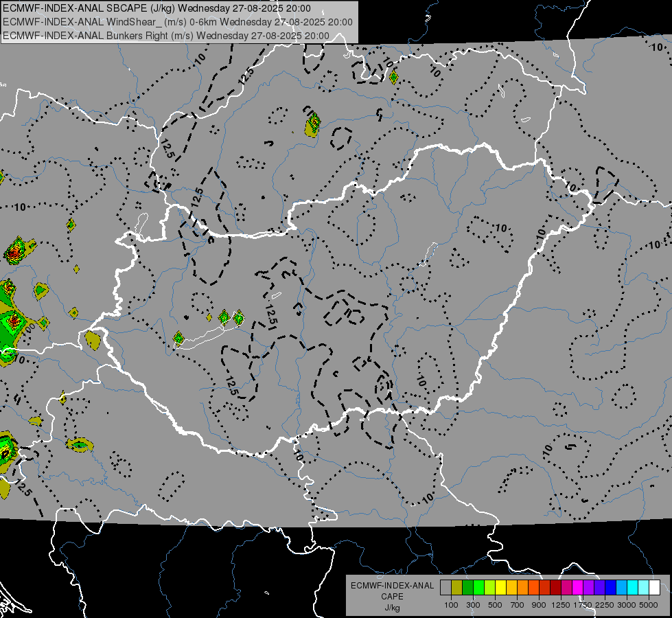Select the amber legend swatch
The width and height of the screenshot is (672, 618).
click(x=511, y=588)
